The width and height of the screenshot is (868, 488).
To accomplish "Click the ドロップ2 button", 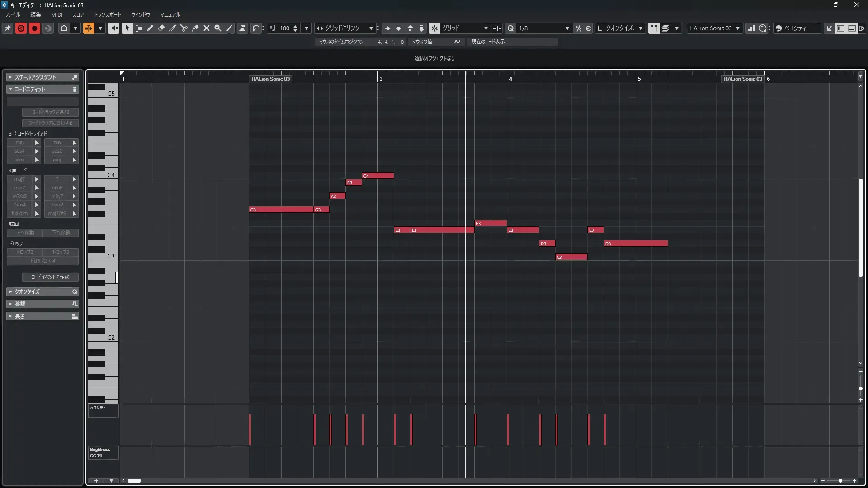I will tap(25, 252).
